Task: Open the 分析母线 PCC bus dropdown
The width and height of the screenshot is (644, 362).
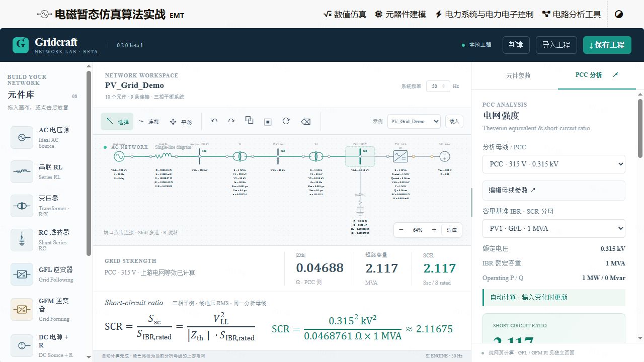Action: coord(553,164)
